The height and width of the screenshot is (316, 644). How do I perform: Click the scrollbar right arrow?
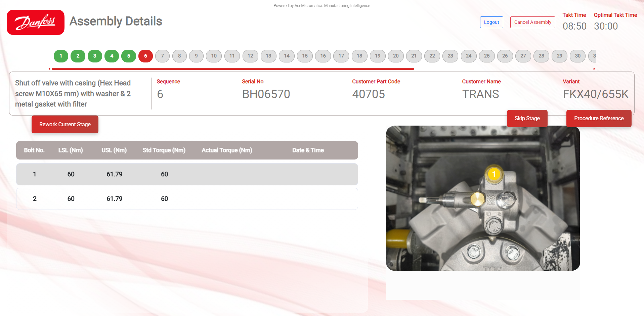(594, 69)
